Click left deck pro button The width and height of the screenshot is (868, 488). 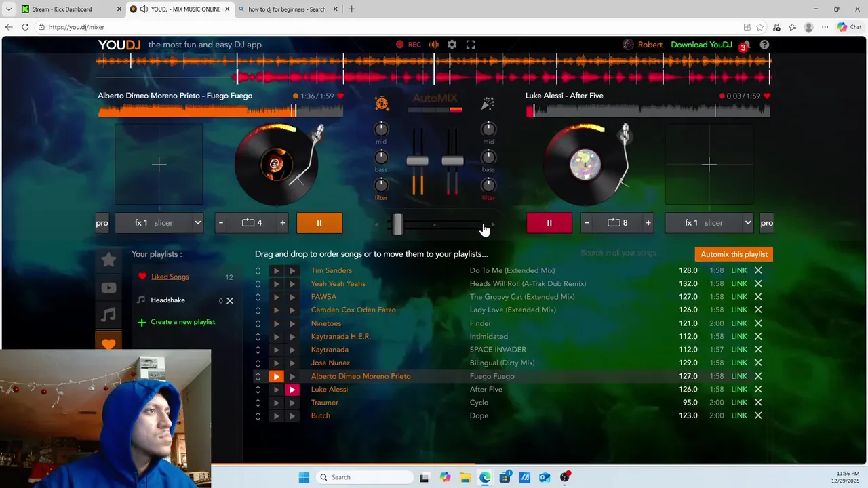tap(102, 223)
